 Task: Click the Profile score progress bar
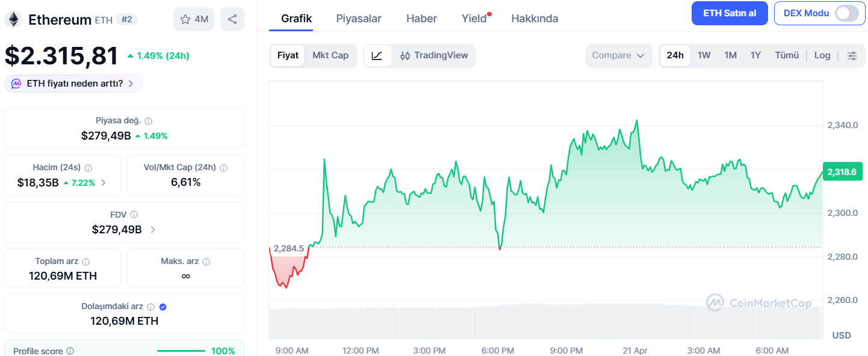coord(181,351)
